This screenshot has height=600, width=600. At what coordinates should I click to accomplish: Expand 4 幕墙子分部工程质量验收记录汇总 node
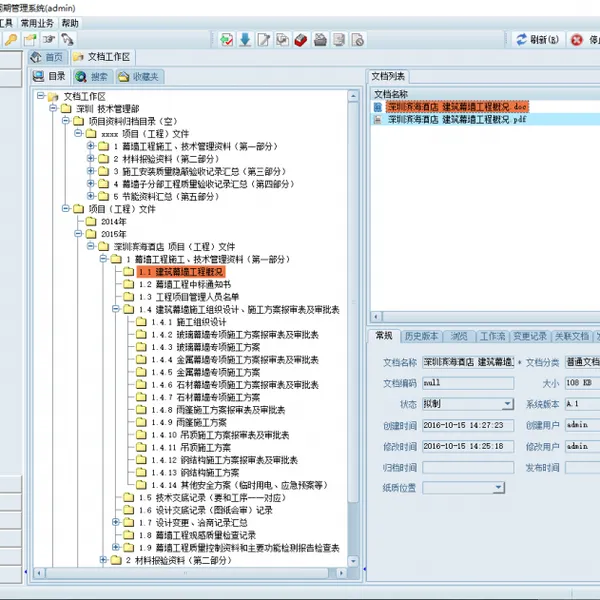tap(91, 183)
